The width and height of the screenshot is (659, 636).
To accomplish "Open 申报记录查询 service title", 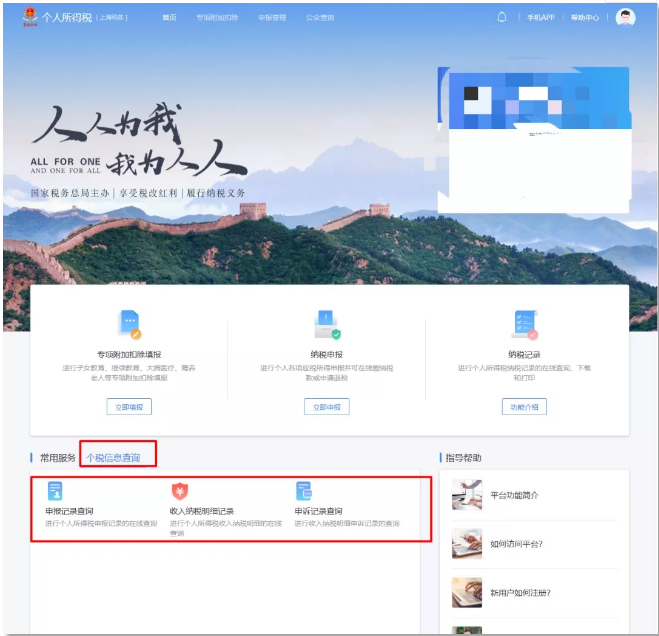I will click(x=69, y=511).
